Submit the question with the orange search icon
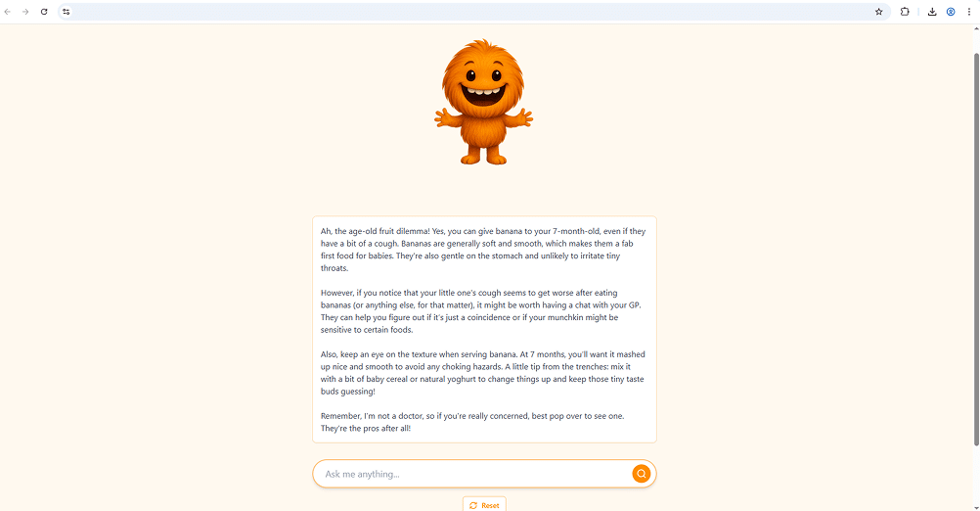Image resolution: width=980 pixels, height=511 pixels. click(x=642, y=474)
